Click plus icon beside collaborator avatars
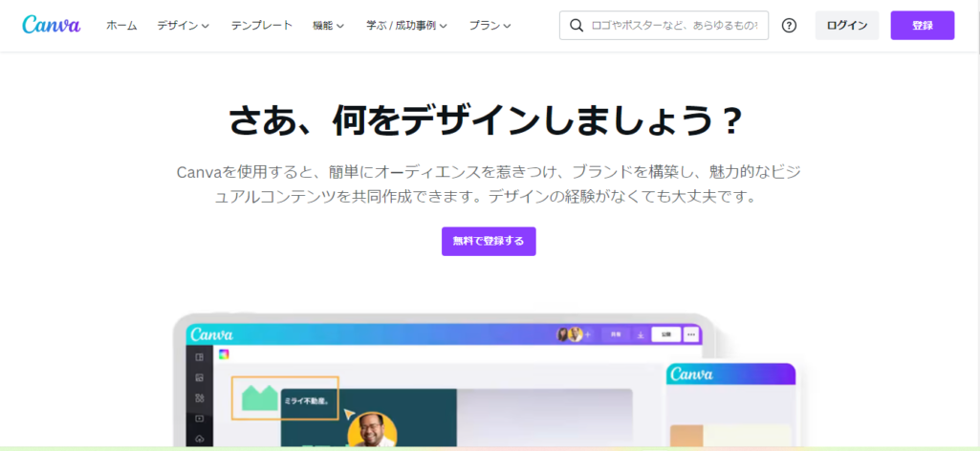Image resolution: width=980 pixels, height=451 pixels. pyautogui.click(x=587, y=334)
